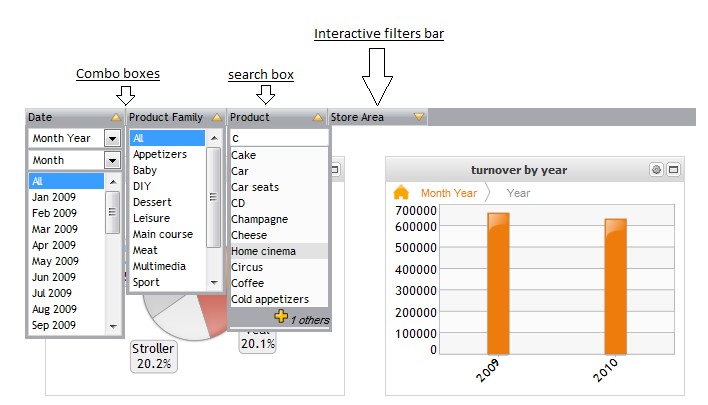This screenshot has height=405, width=708.
Task: Pick Home cinema from product search results
Action: (x=264, y=251)
